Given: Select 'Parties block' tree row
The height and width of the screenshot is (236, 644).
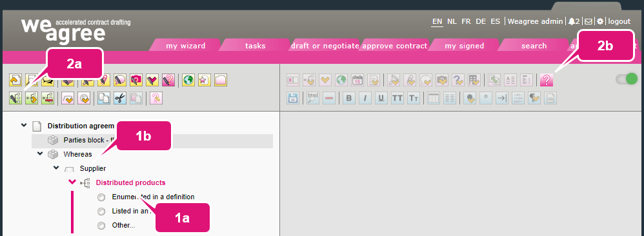Looking at the screenshot, I should pyautogui.click(x=152, y=141).
